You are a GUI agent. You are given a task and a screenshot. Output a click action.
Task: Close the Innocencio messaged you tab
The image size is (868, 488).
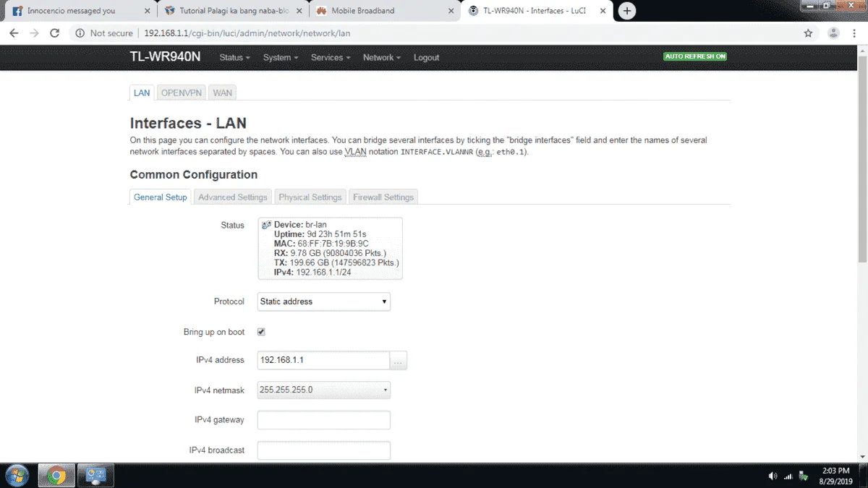tap(148, 11)
